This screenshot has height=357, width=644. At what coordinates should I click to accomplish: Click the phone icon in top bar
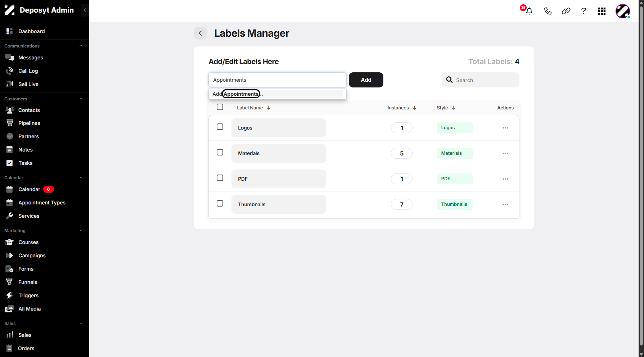pos(548,11)
